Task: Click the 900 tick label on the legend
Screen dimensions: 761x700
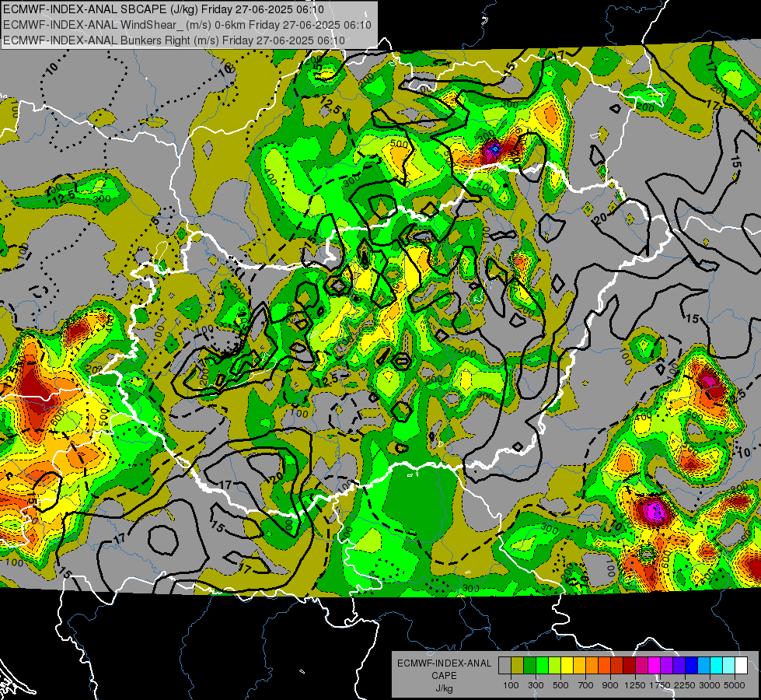Action: tap(610, 685)
